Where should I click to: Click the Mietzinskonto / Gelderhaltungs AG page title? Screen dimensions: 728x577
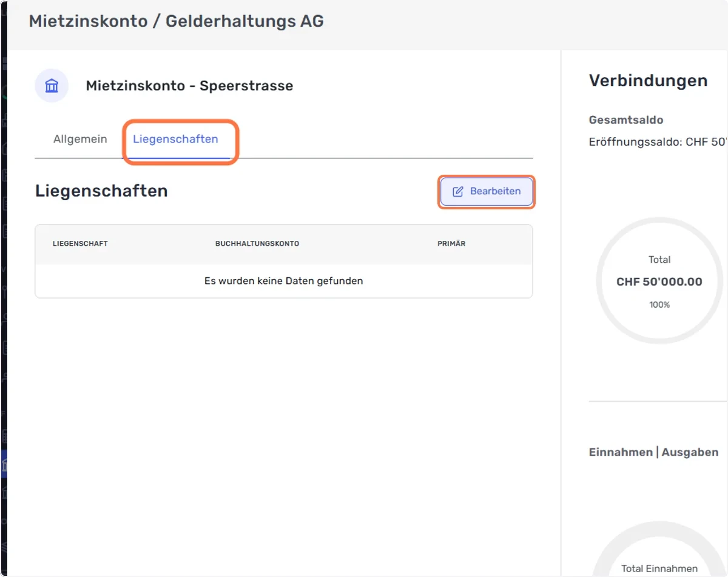pos(177,21)
